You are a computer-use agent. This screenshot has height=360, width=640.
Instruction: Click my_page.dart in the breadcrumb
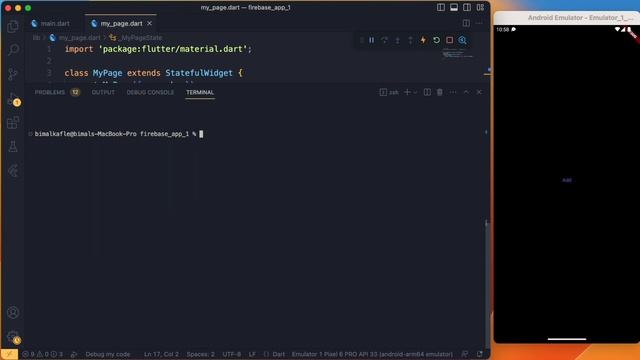pyautogui.click(x=80, y=38)
